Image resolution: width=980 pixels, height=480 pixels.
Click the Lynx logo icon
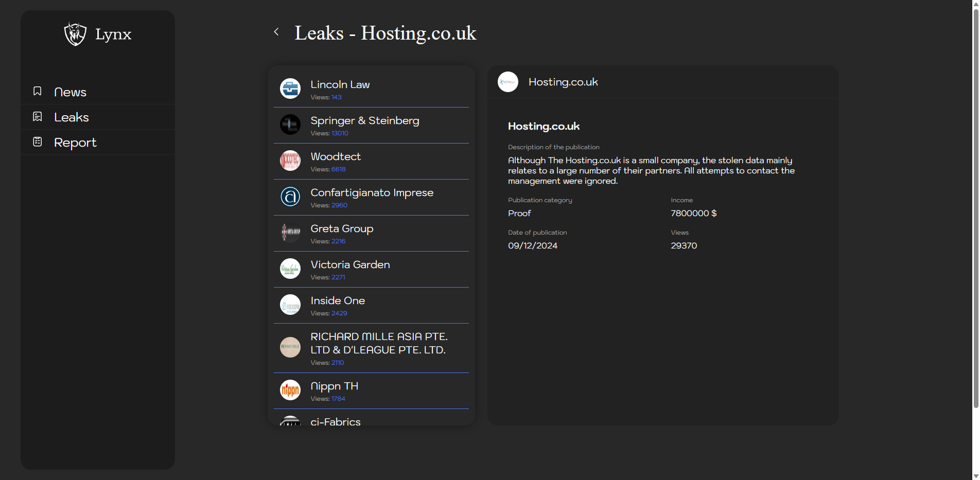coord(75,34)
